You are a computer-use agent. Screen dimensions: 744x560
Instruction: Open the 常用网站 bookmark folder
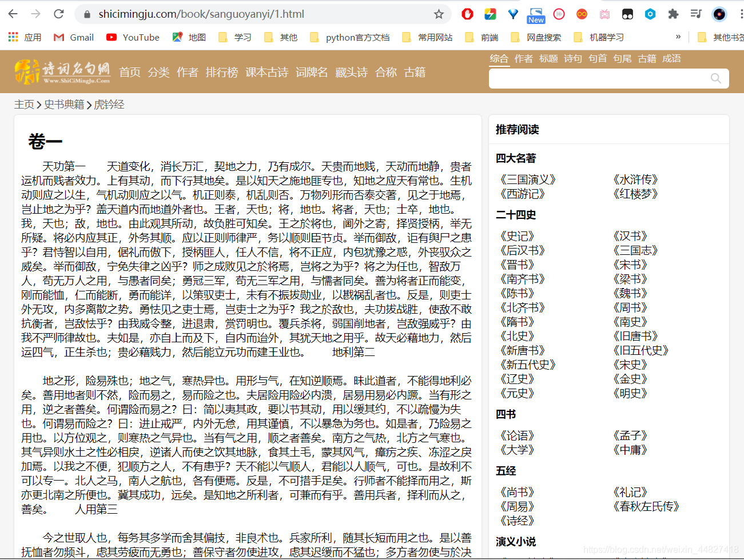427,37
